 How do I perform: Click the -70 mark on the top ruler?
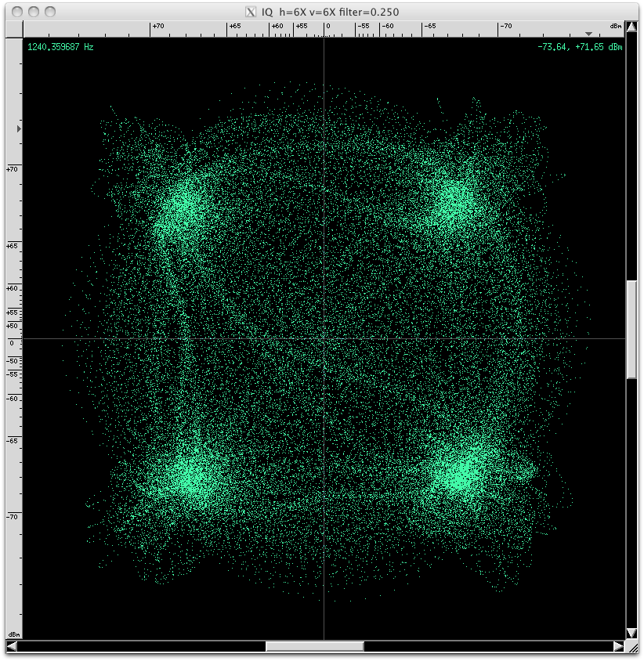(x=506, y=27)
